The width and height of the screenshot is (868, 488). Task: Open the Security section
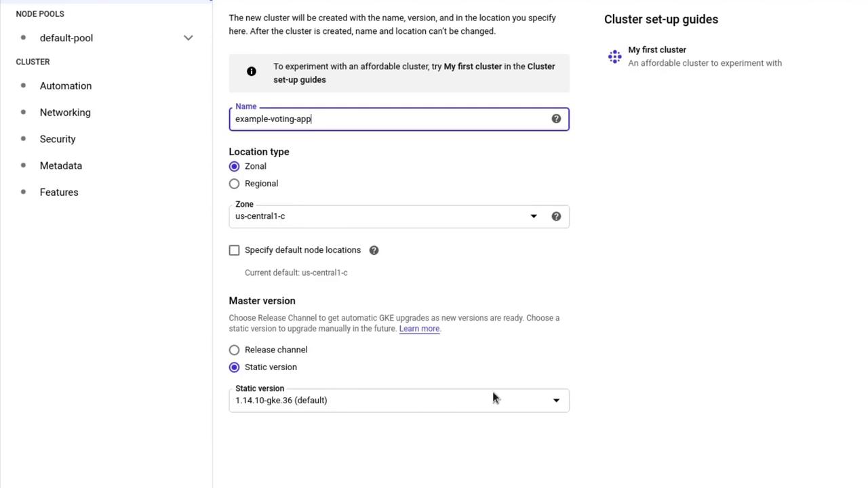[58, 139]
